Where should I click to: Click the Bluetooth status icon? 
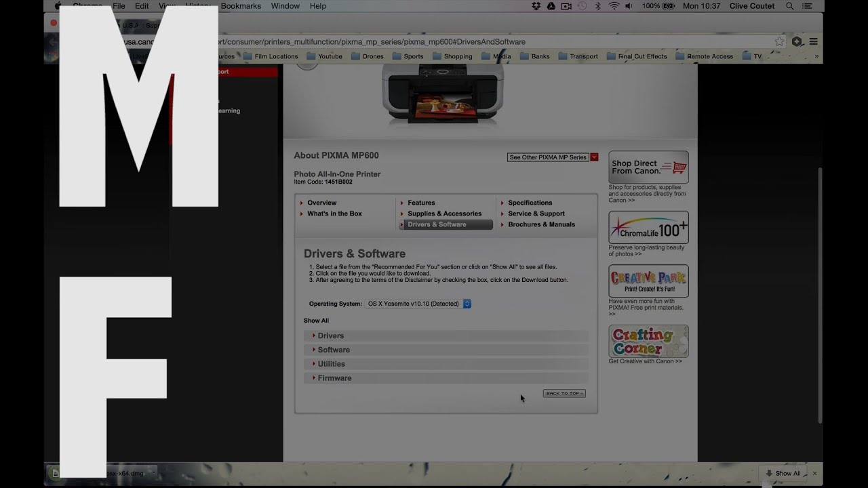[598, 6]
